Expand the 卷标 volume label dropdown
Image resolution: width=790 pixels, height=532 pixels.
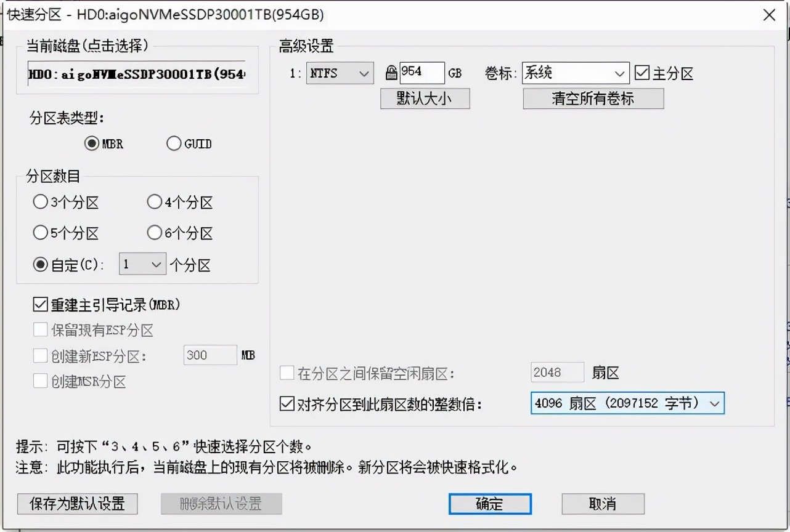(x=619, y=73)
